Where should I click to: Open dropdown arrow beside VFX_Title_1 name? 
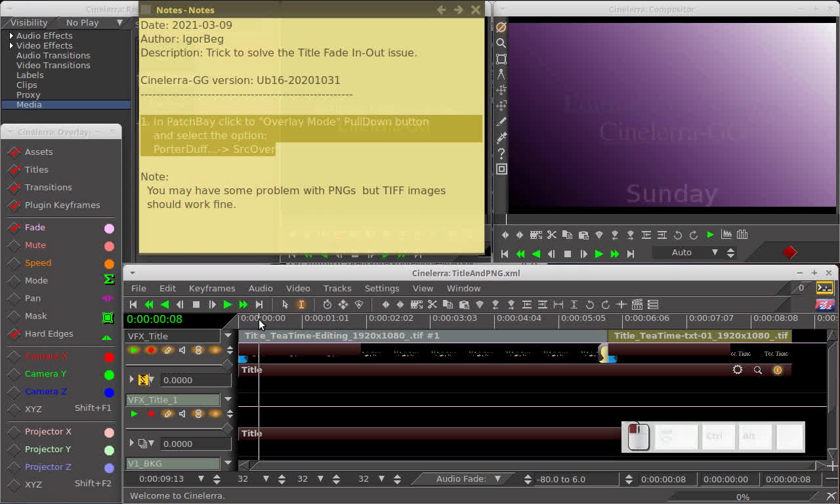point(228,399)
